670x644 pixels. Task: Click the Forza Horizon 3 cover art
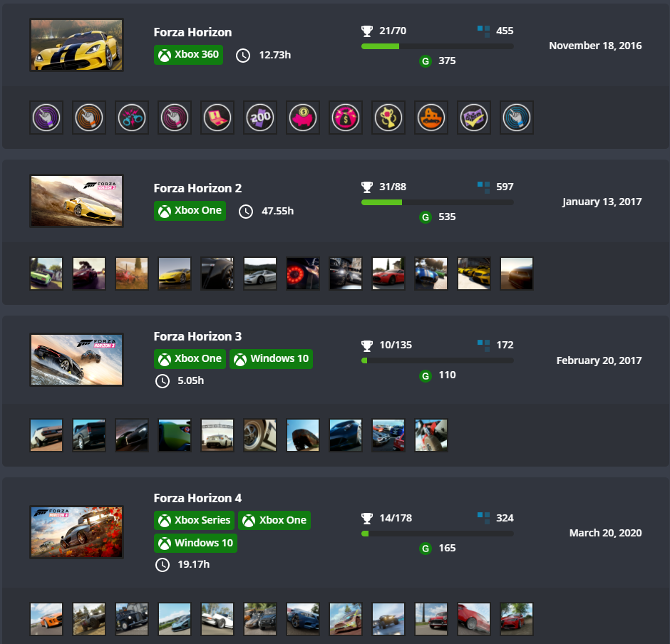pos(76,360)
